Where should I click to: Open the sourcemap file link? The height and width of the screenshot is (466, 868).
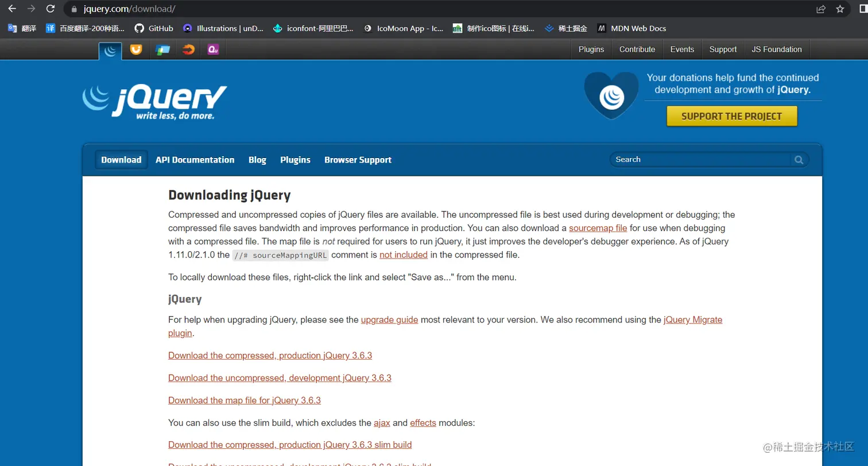click(x=598, y=228)
